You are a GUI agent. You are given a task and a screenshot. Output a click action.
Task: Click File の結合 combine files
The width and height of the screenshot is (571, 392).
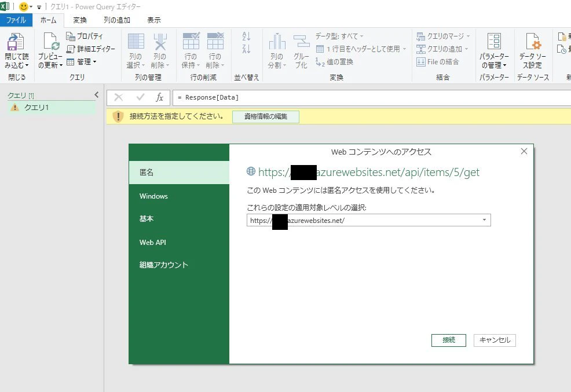click(x=438, y=62)
